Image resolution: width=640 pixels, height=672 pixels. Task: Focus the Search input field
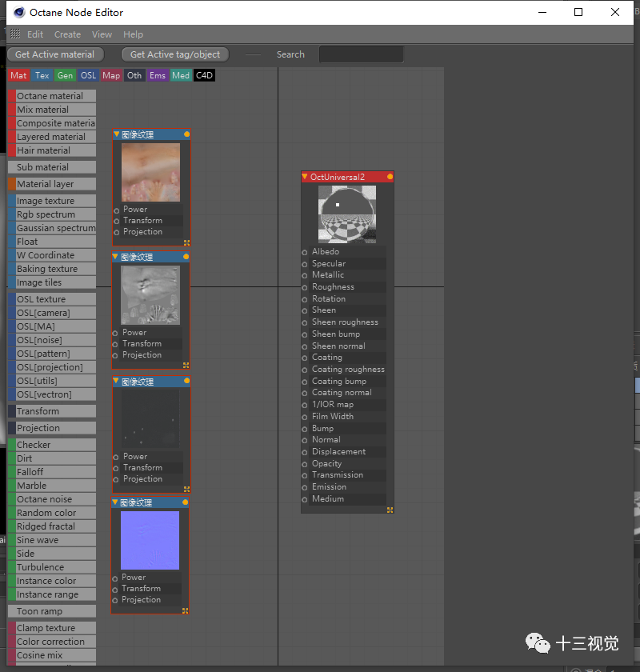coord(361,54)
